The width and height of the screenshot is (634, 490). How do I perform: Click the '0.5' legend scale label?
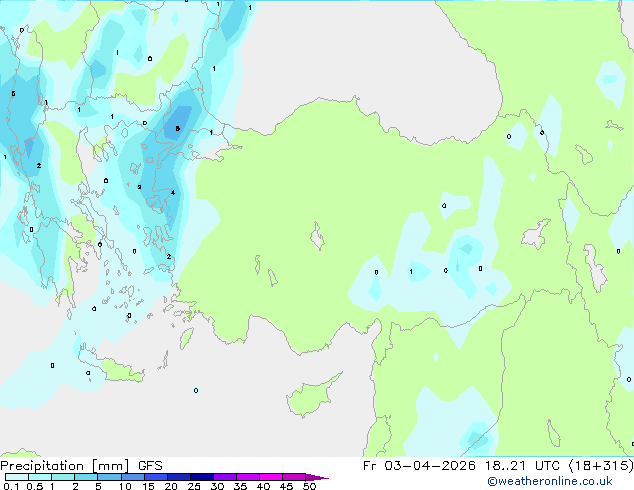click(x=35, y=486)
